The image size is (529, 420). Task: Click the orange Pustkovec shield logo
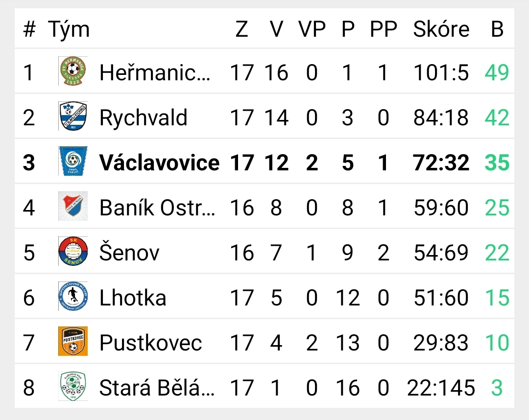[73, 341]
